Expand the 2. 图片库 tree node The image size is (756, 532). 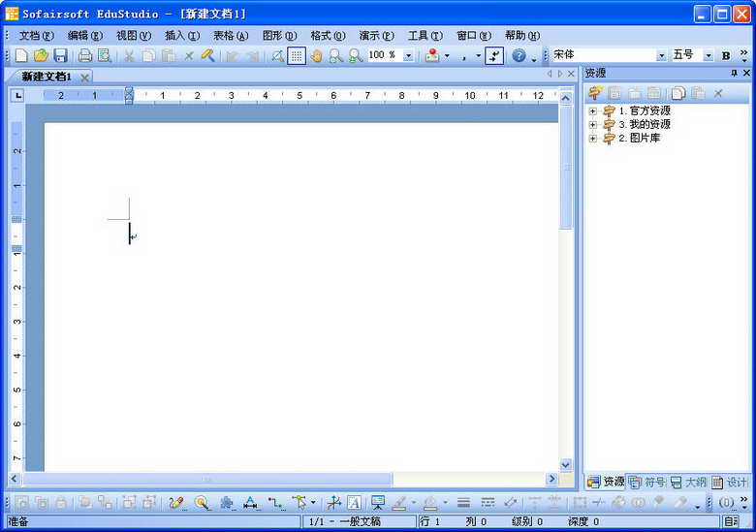point(592,139)
